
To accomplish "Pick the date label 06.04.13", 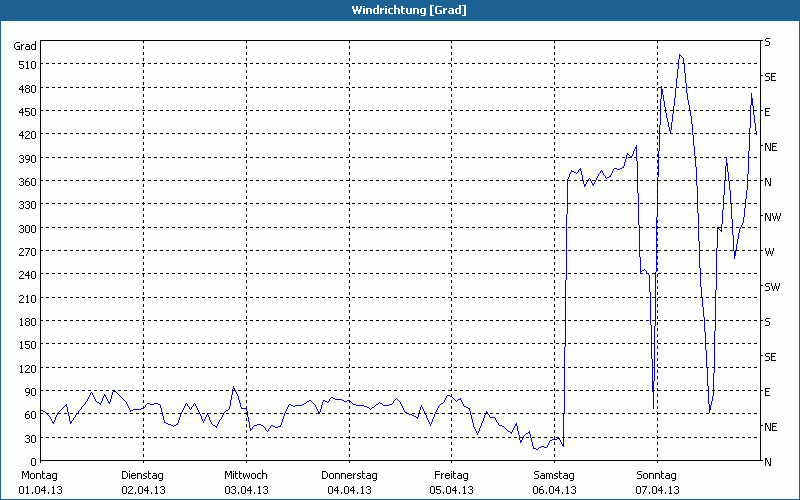I will [554, 490].
